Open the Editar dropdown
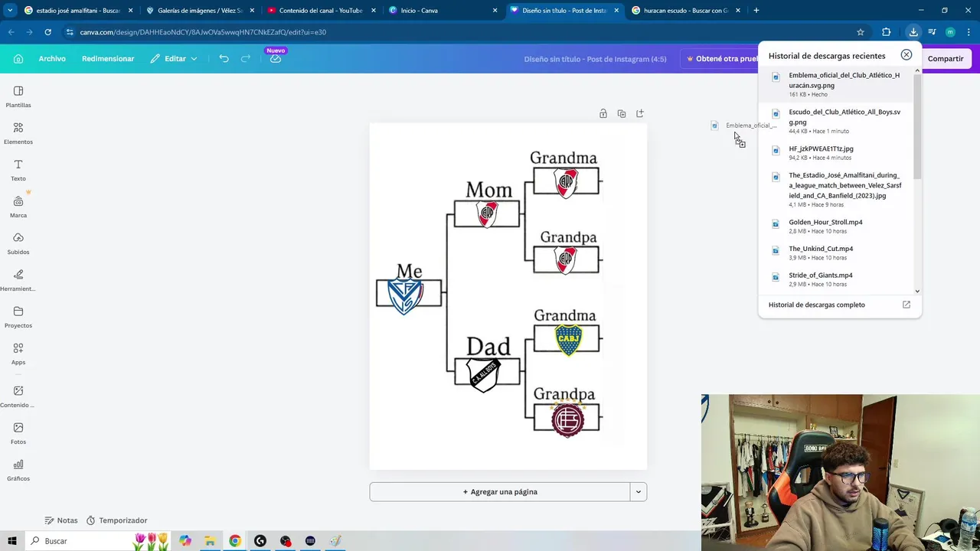This screenshot has width=980, height=551. 174,59
